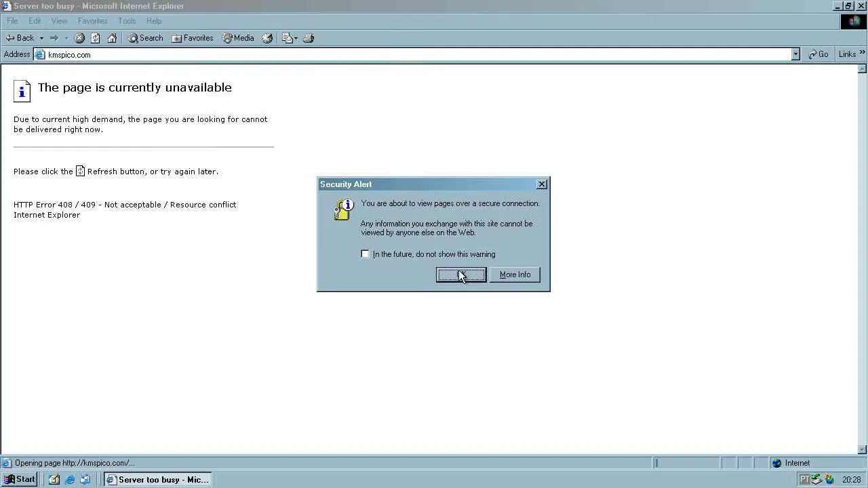
Task: Close the Internet Explorer window
Action: pos(861,6)
